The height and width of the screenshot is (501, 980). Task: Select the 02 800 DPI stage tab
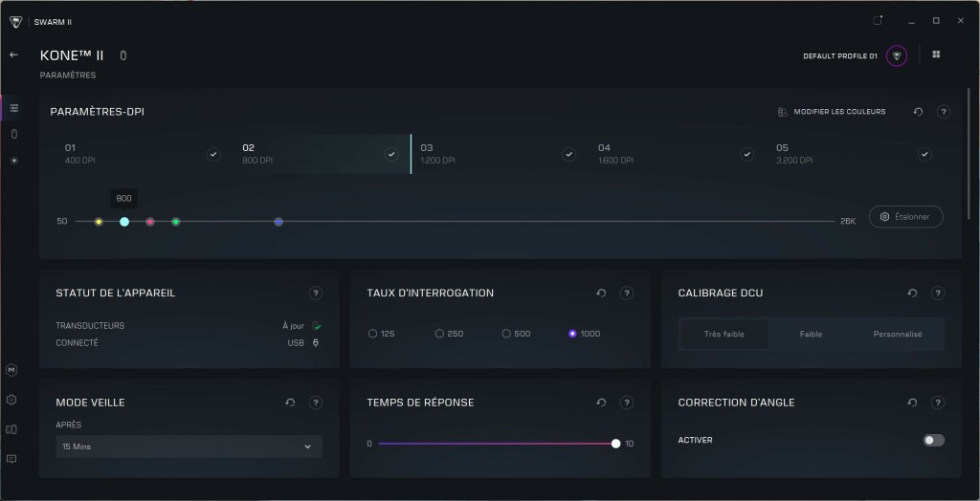[322, 154]
